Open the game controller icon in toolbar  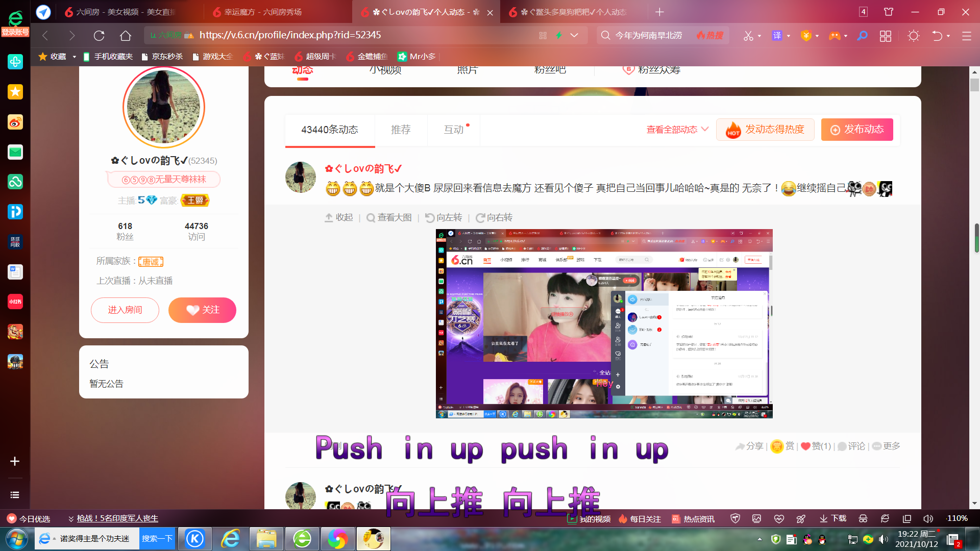[x=835, y=36]
